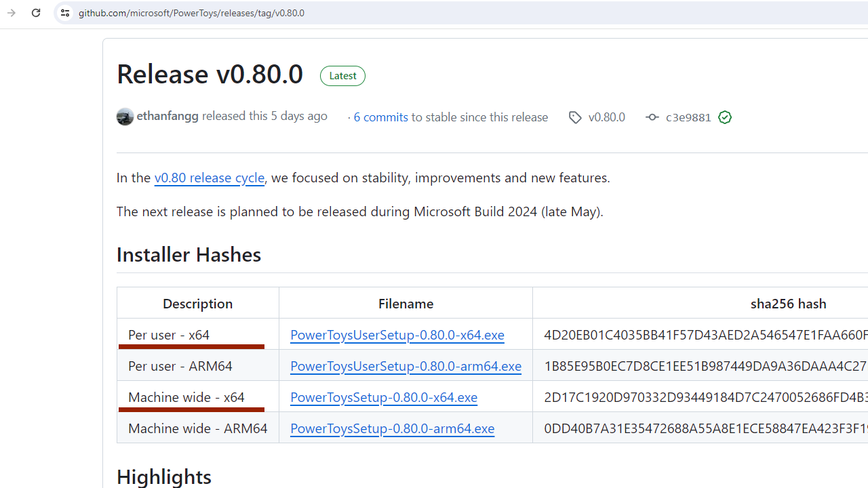Select the 'Per user - x64' cell
Image resolution: width=868 pixels, height=488 pixels.
[198, 334]
